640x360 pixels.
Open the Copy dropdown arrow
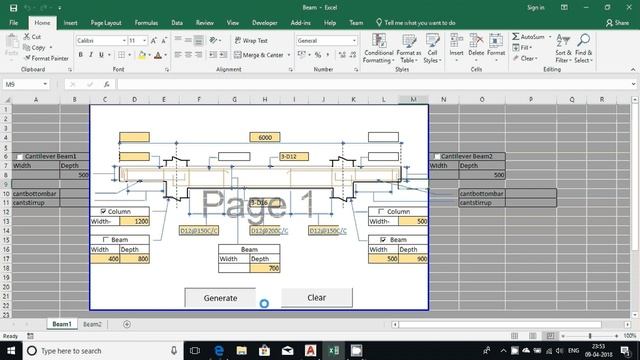coord(51,48)
